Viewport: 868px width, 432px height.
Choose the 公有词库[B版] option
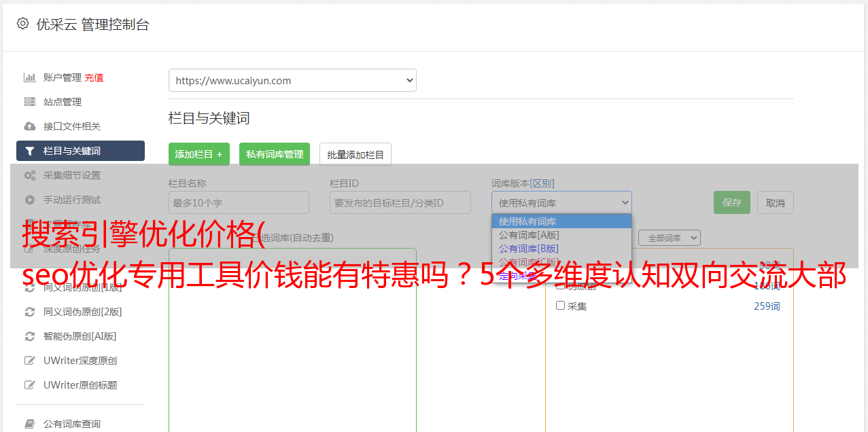tap(561, 249)
